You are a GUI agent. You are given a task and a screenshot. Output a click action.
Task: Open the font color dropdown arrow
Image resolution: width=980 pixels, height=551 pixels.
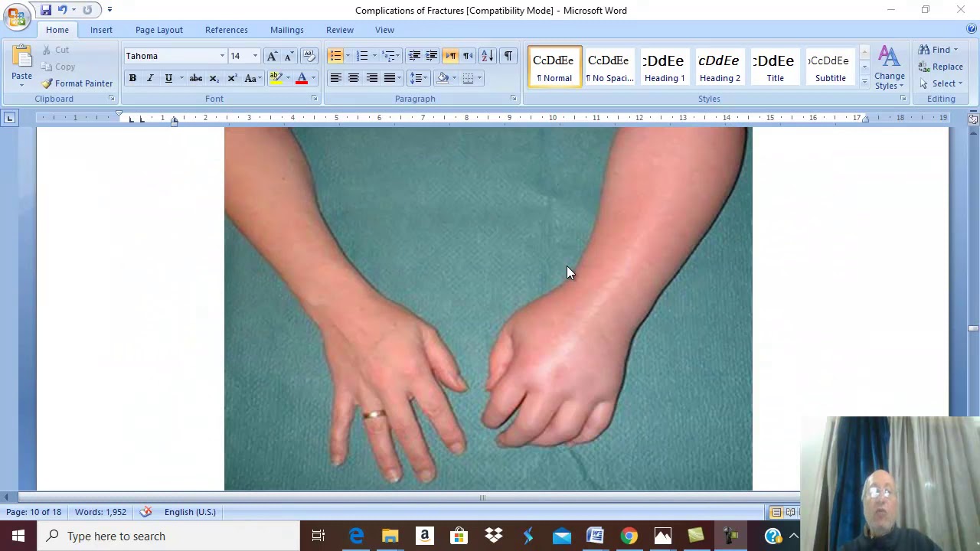[313, 78]
